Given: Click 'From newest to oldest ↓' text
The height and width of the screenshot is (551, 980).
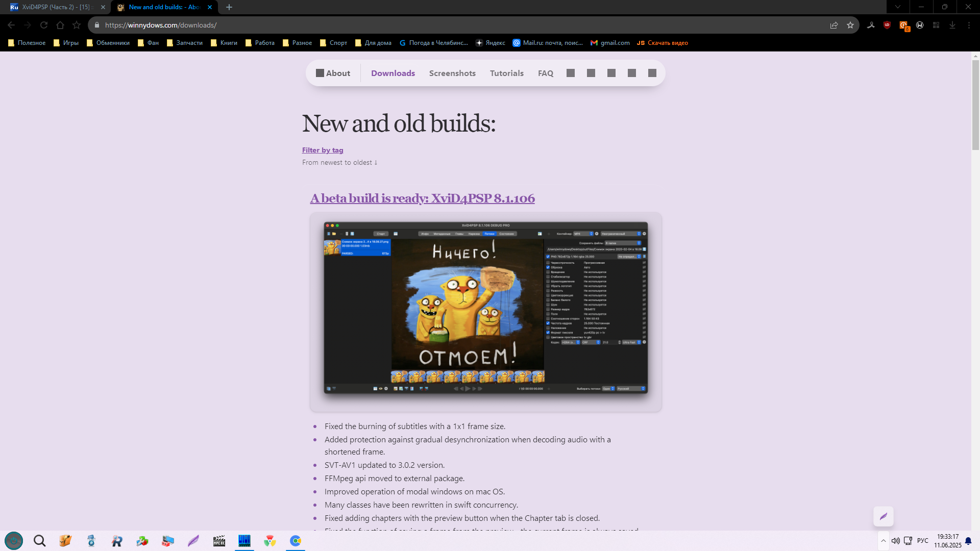Looking at the screenshot, I should point(340,162).
